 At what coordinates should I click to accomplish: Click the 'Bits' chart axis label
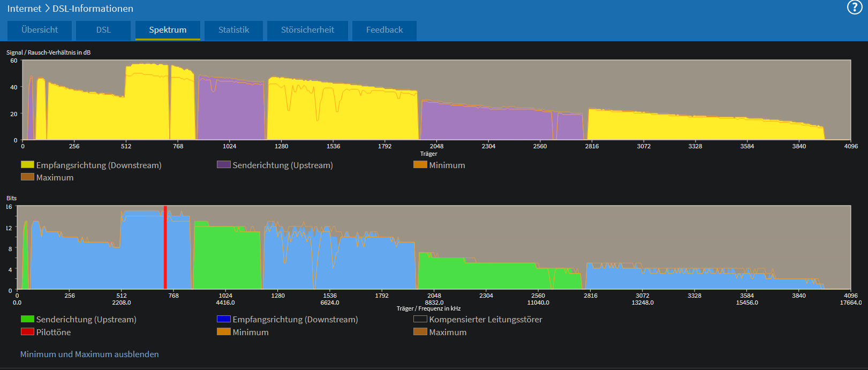[11, 198]
